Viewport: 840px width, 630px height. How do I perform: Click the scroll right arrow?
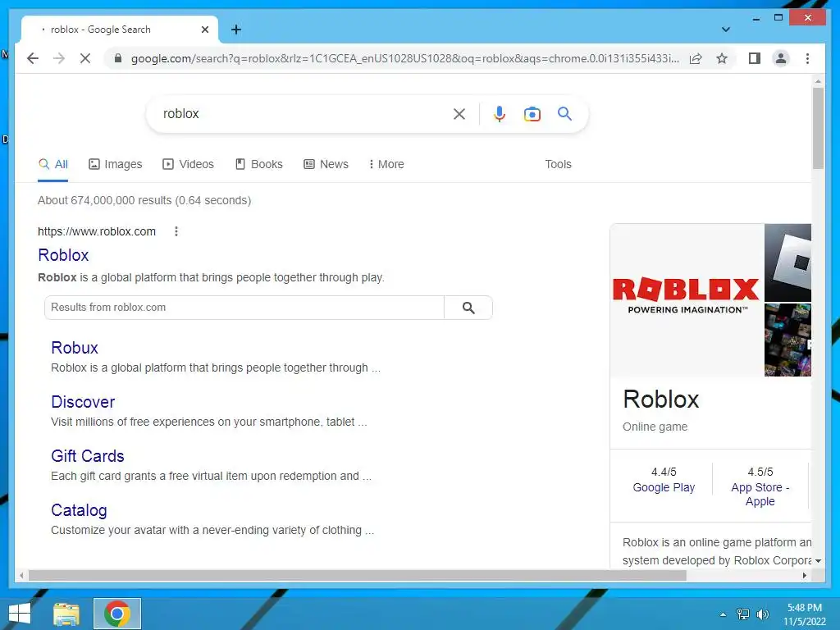pyautogui.click(x=804, y=575)
